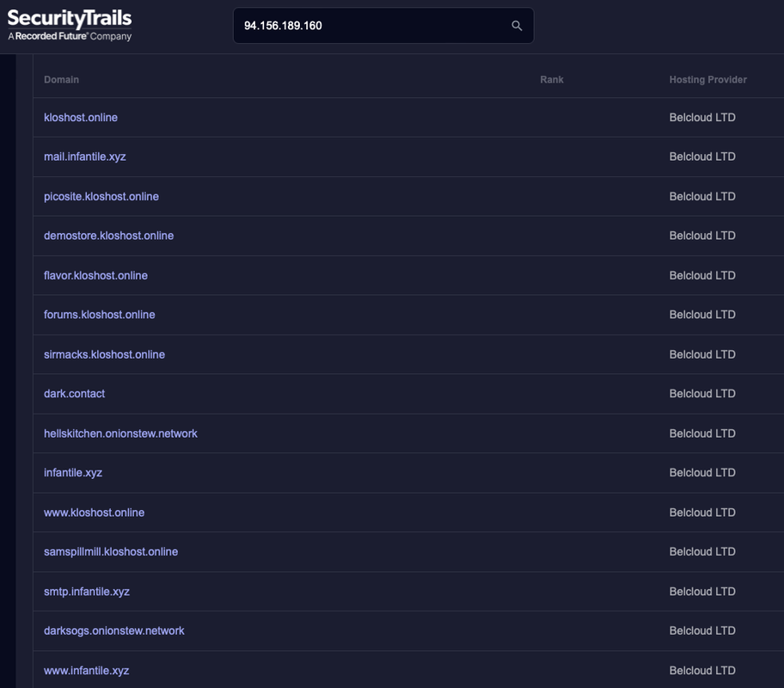
Task: Open the dark.contact domain link
Action: point(74,394)
